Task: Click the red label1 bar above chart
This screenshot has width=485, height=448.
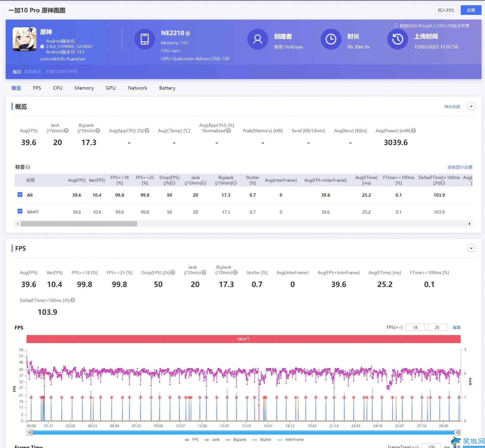Action: pyautogui.click(x=244, y=339)
